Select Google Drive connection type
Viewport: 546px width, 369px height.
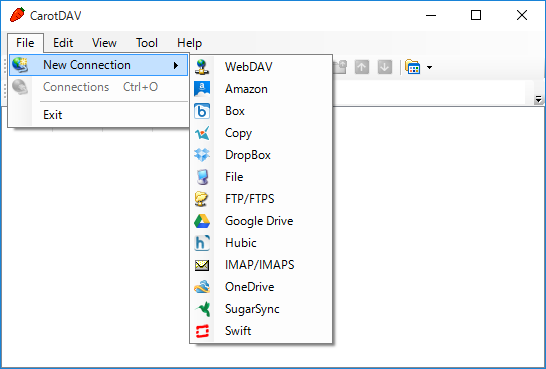(x=261, y=221)
